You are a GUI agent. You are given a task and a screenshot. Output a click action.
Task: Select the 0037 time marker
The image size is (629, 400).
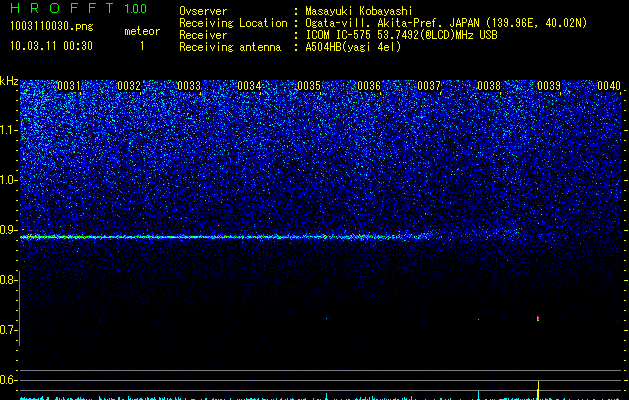click(x=429, y=86)
